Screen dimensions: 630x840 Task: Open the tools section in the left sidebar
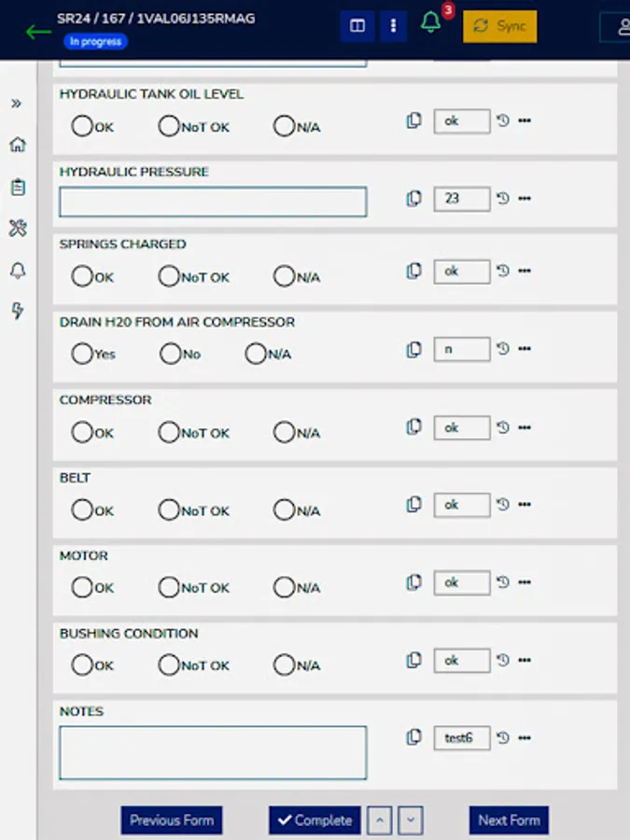(x=17, y=228)
